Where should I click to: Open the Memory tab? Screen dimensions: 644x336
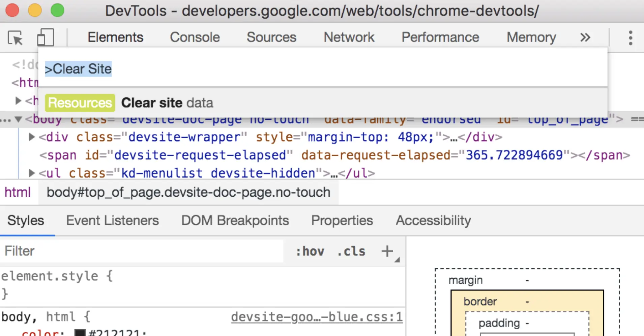[x=531, y=37]
